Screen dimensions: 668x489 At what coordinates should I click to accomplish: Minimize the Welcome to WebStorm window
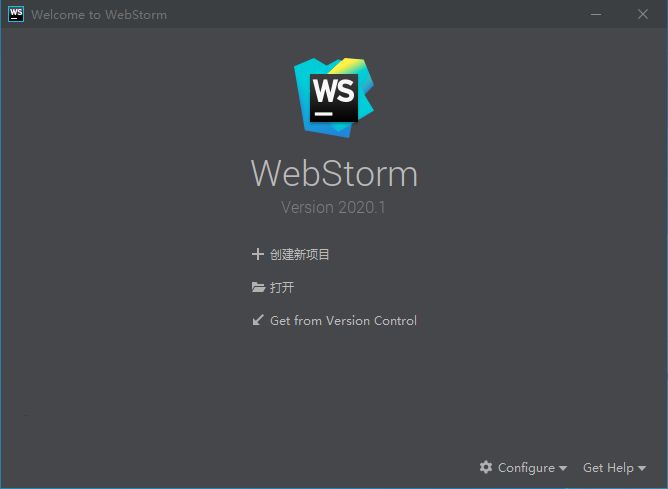point(596,14)
